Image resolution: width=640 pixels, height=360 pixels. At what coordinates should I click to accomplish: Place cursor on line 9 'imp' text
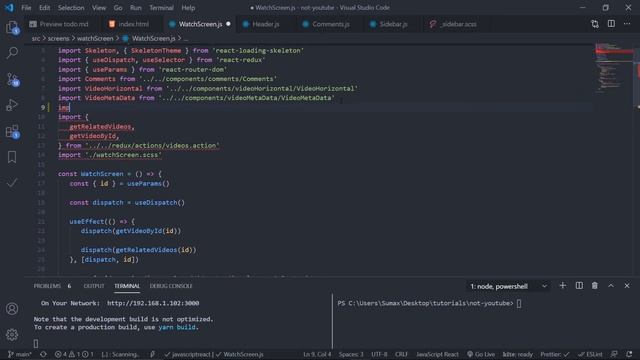point(64,107)
